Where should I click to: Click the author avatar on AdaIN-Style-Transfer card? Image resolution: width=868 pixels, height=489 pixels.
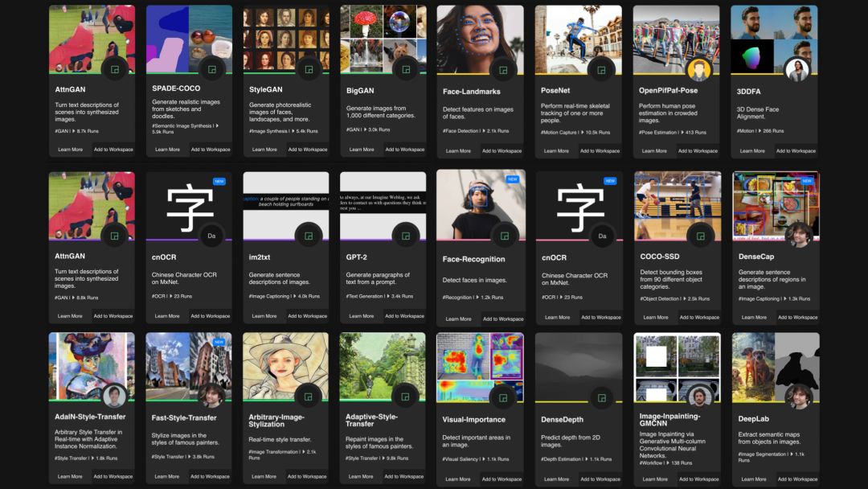pyautogui.click(x=114, y=396)
